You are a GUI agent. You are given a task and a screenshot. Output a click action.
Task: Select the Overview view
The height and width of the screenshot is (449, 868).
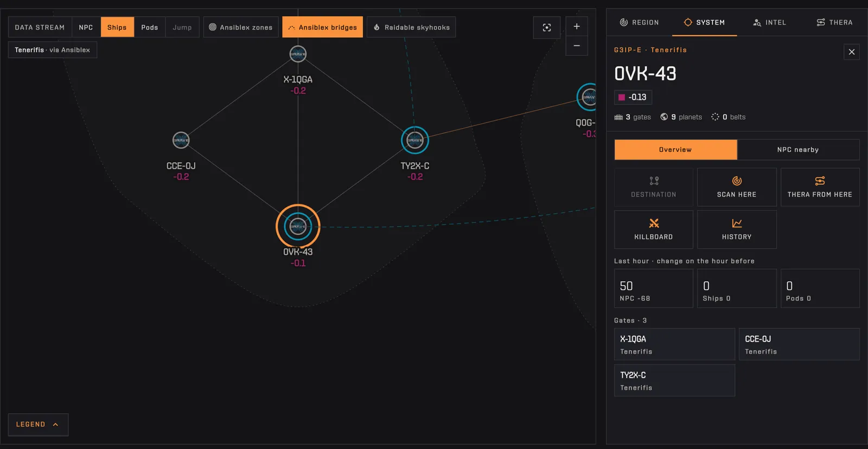tap(675, 150)
